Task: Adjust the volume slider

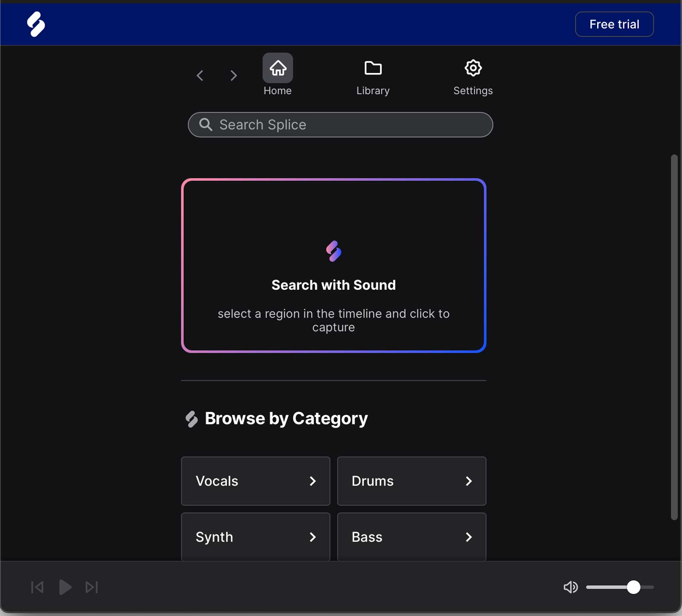Action: pyautogui.click(x=620, y=587)
